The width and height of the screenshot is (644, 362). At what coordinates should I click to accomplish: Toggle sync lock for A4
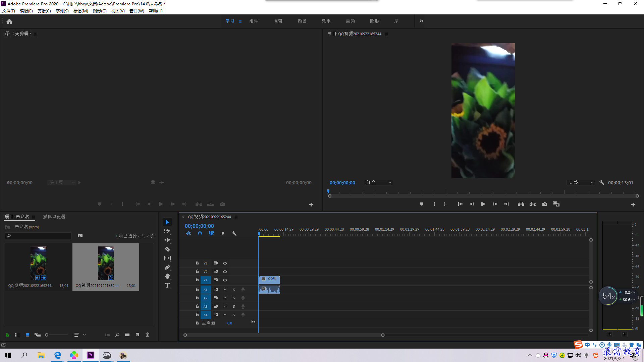[x=216, y=314]
